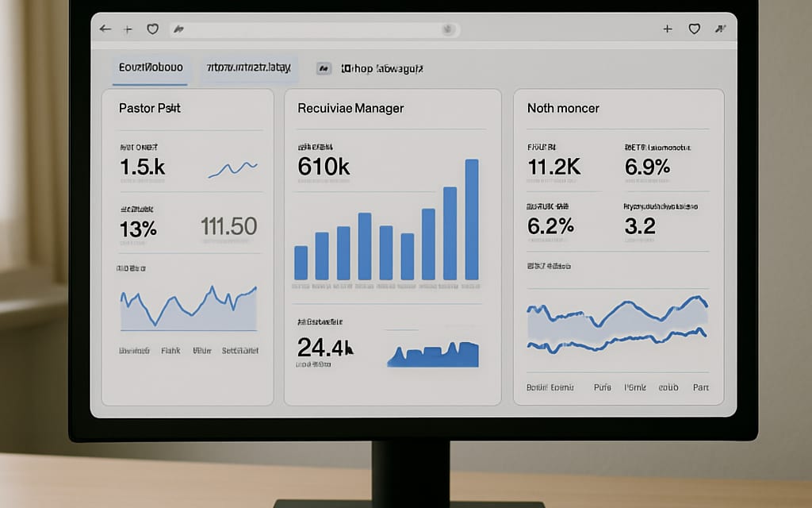812x508 pixels.
Task: Open the second highlighted tab ending 'latay'
Action: coord(248,68)
